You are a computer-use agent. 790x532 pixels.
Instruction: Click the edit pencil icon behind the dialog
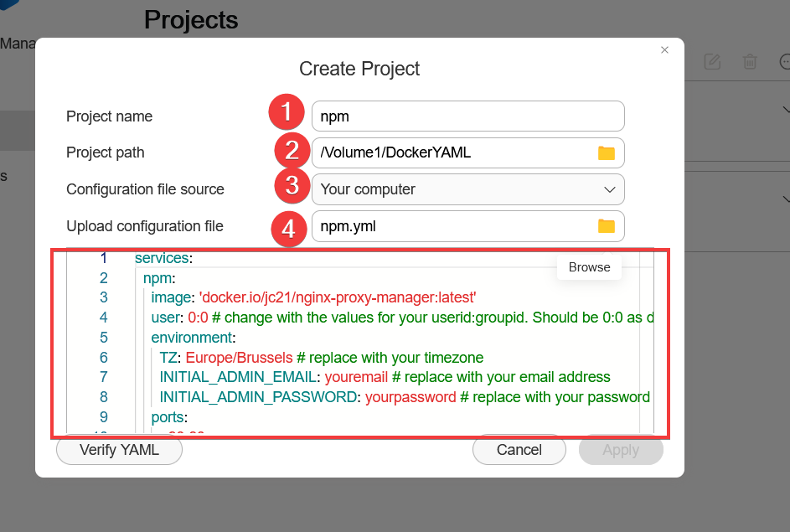pyautogui.click(x=712, y=61)
